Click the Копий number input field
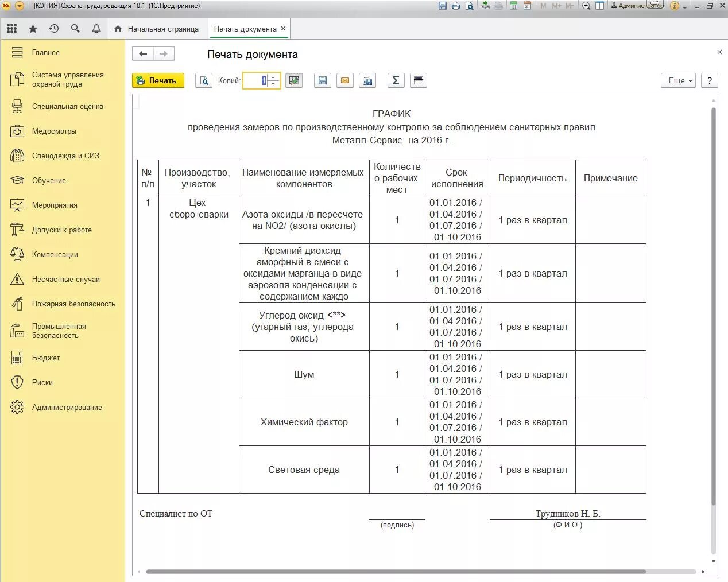Image resolution: width=728 pixels, height=582 pixels. pyautogui.click(x=256, y=81)
